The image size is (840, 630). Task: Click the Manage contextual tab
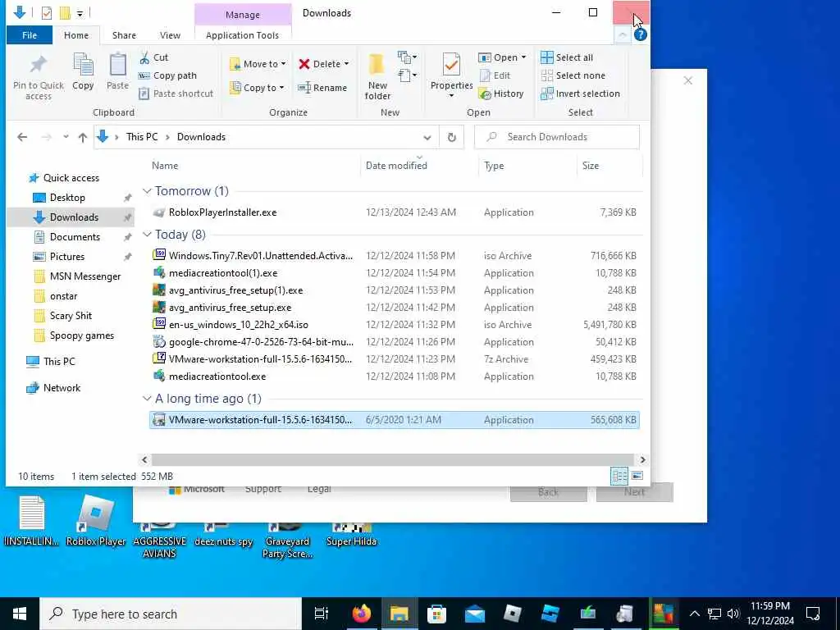click(x=243, y=15)
